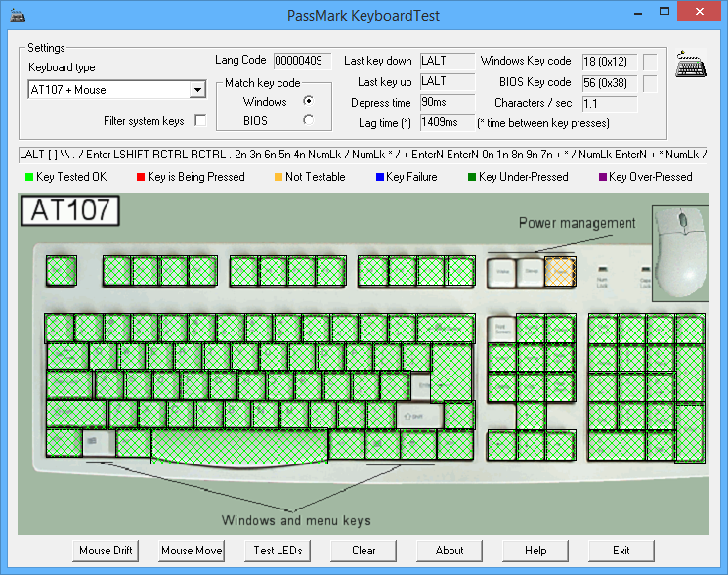This screenshot has height=575, width=728.
Task: Click the left Ctrl key on diagram
Action: 64,443
